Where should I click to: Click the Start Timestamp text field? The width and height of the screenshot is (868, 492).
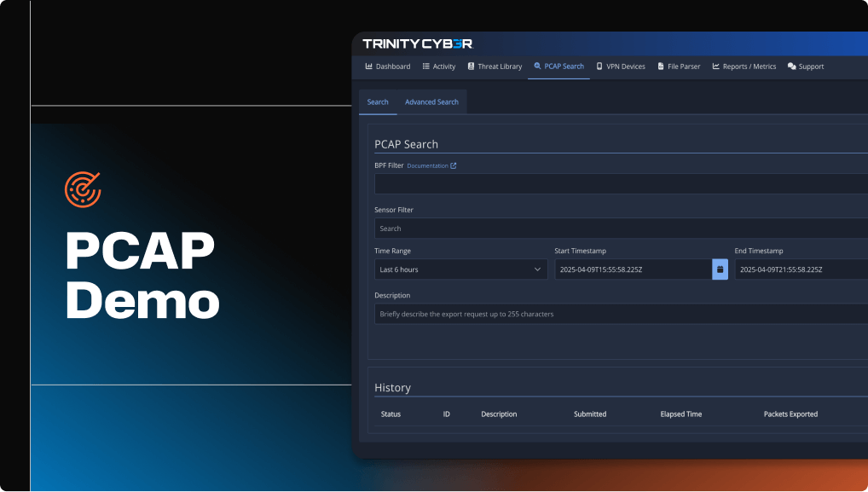tap(634, 269)
